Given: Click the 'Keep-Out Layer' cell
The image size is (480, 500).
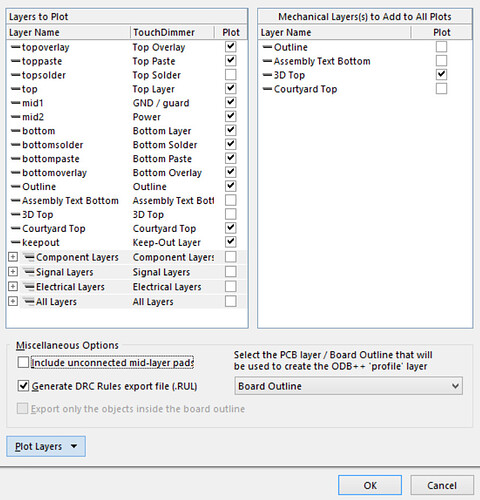Looking at the screenshot, I should pyautogui.click(x=167, y=243).
